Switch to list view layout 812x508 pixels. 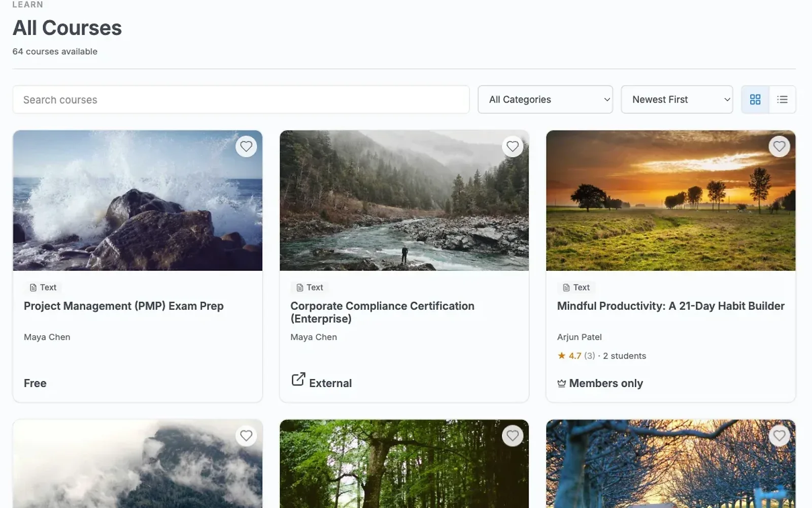click(x=782, y=100)
